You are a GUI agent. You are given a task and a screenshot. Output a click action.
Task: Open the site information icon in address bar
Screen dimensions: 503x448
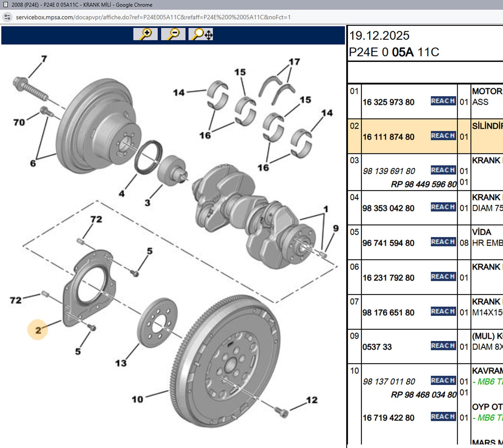tap(8, 17)
